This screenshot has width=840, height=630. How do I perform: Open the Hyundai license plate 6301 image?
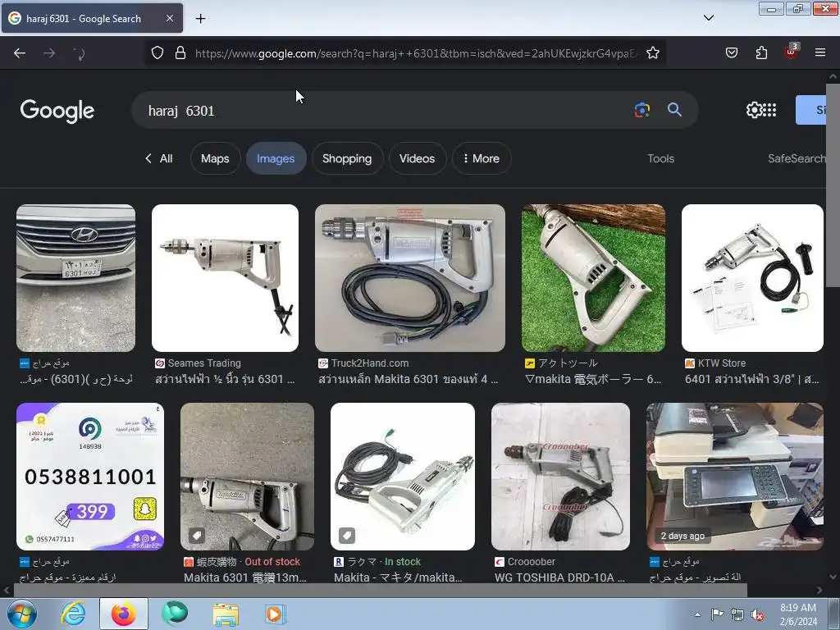75,278
